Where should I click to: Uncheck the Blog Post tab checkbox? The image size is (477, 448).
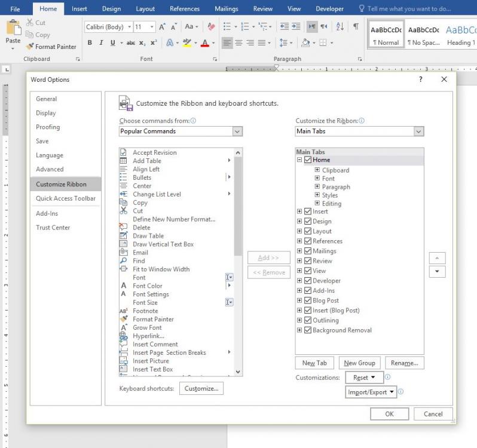tap(308, 300)
